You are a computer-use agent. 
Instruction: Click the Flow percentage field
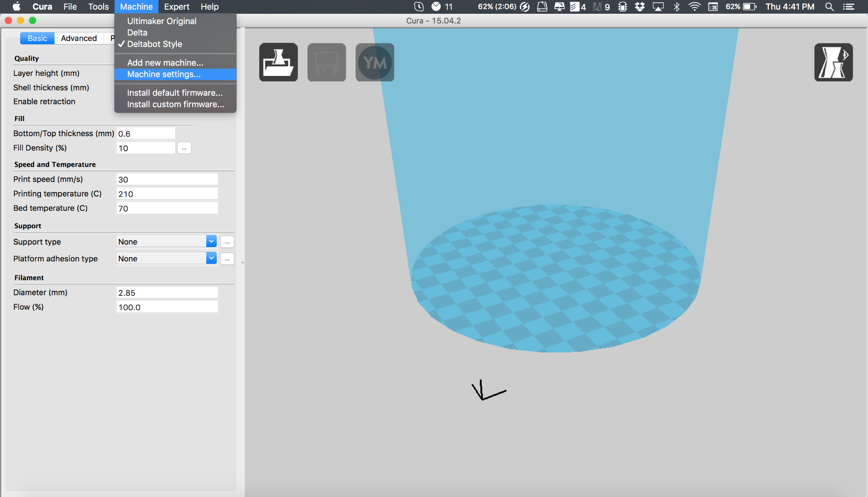pos(167,307)
